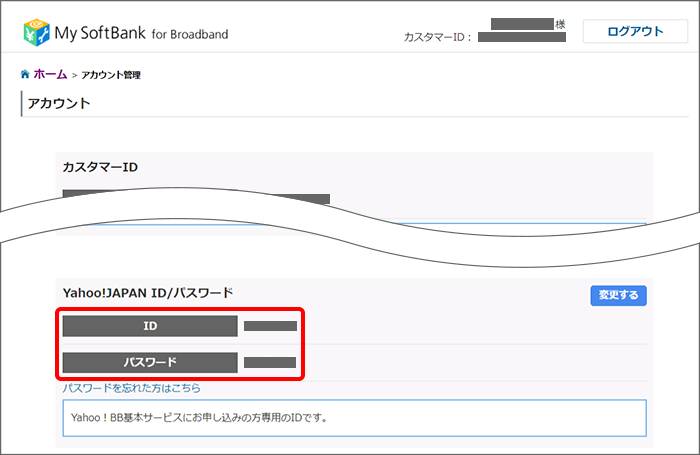
Task: Click the アカウント page heading
Action: pyautogui.click(x=59, y=104)
